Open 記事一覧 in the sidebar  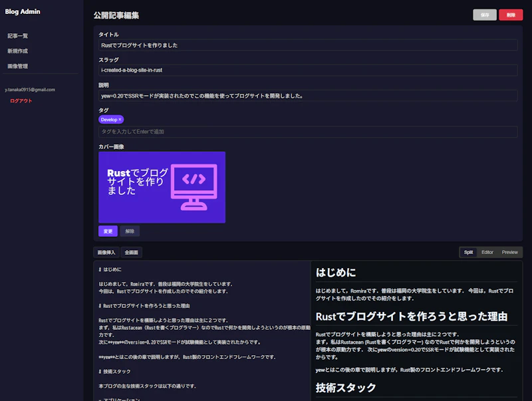point(18,36)
